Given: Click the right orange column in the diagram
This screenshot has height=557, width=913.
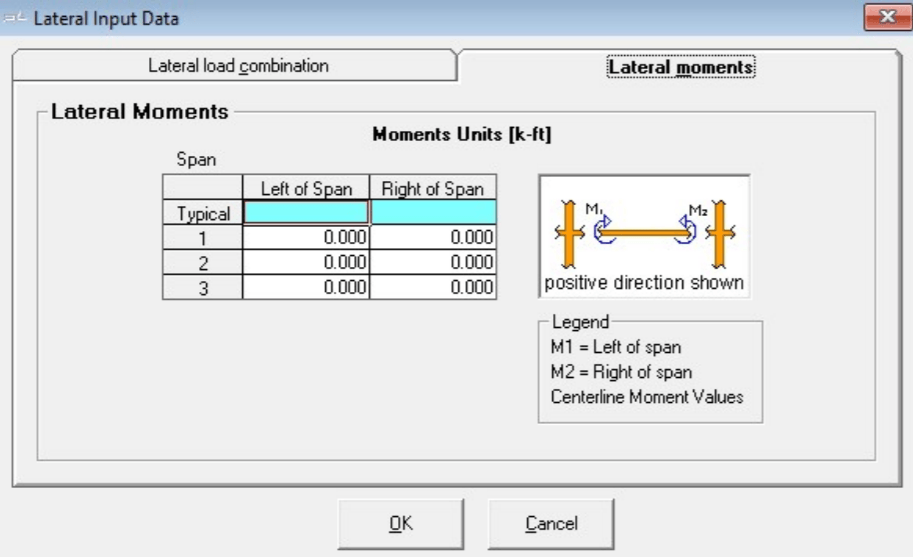Looking at the screenshot, I should pos(721,231).
